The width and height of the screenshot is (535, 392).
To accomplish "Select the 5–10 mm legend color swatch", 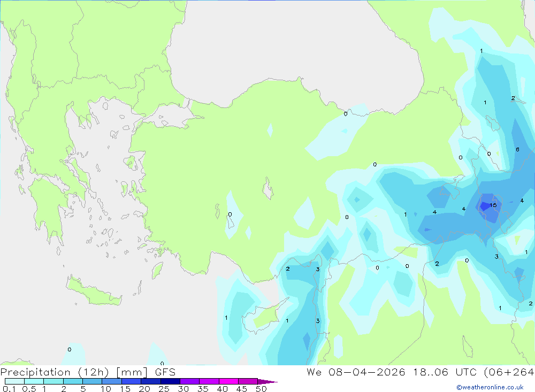I will tap(92, 381).
